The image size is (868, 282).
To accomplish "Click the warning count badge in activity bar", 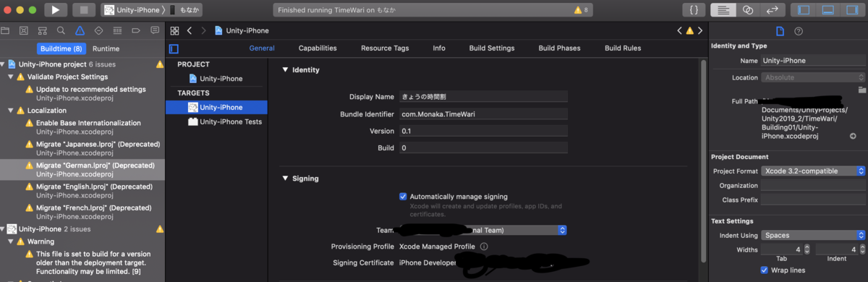I will [581, 10].
